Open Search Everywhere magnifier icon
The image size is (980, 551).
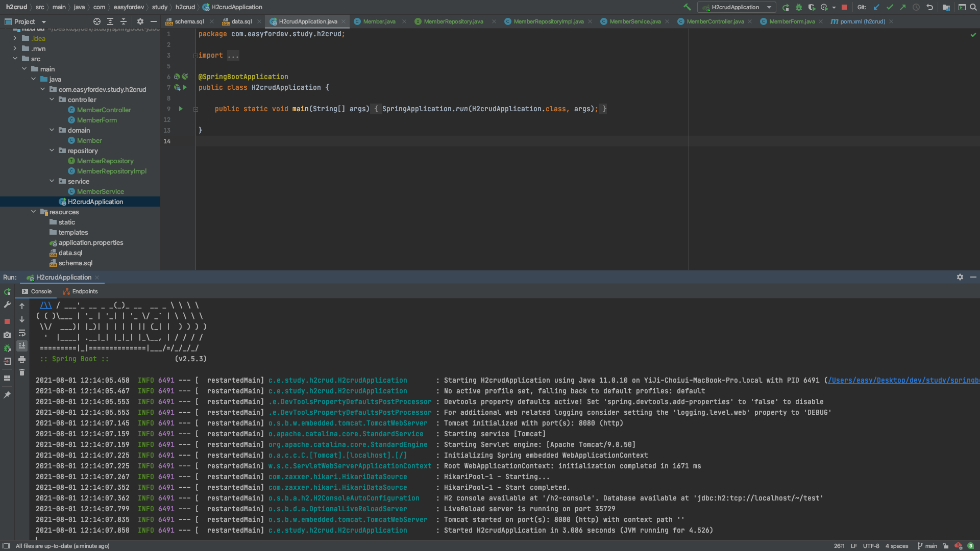(x=973, y=7)
